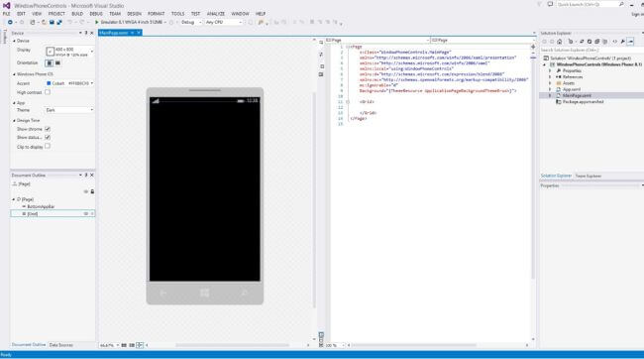Screen dimensions: 644x359
Task: Click the Visual Studio logo icon
Action: [x=6, y=5]
